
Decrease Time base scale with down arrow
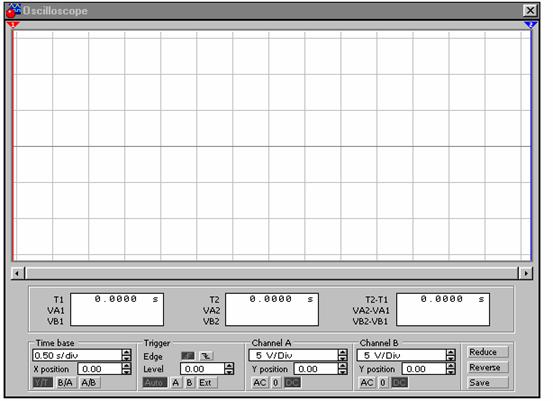[x=127, y=358]
